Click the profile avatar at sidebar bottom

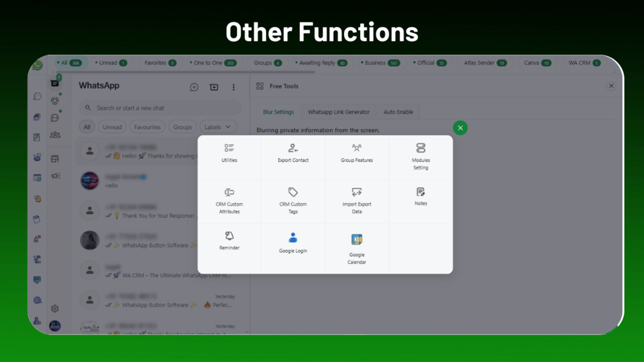coord(54,326)
